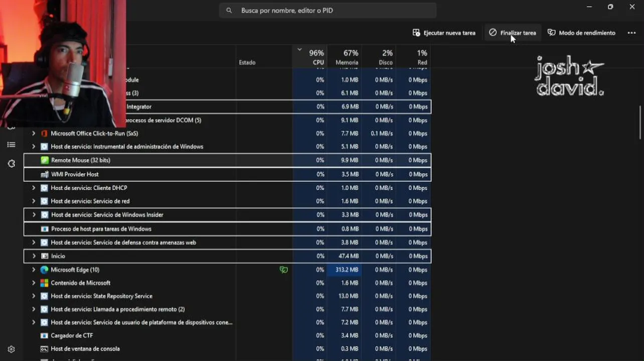Click the Microsoft Edge process icon

[44, 270]
